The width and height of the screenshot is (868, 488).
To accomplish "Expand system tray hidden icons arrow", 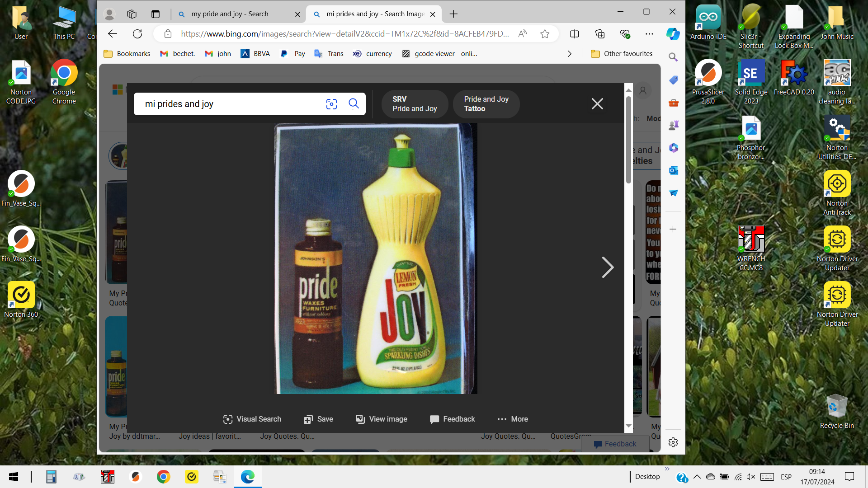I will click(x=697, y=477).
